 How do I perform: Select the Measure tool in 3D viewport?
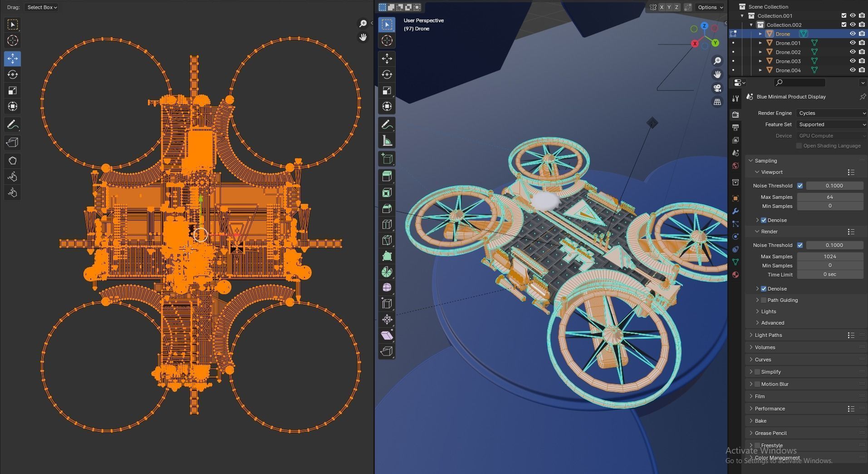[x=387, y=140]
